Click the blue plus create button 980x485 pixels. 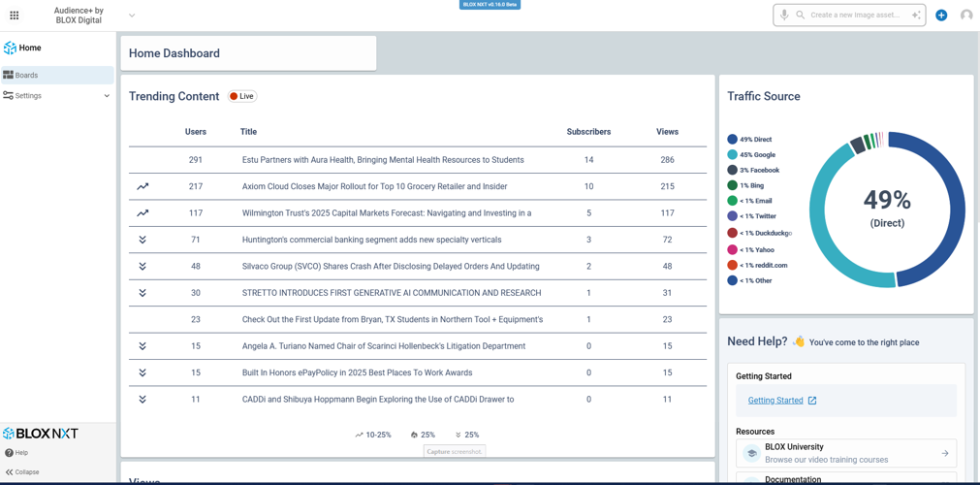click(x=941, y=15)
